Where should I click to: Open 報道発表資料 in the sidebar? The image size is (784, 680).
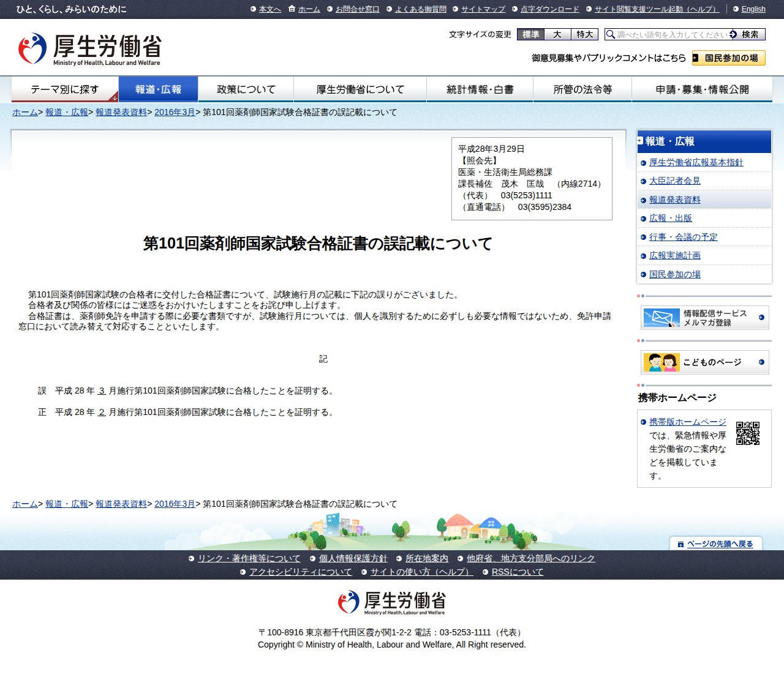coord(675,200)
